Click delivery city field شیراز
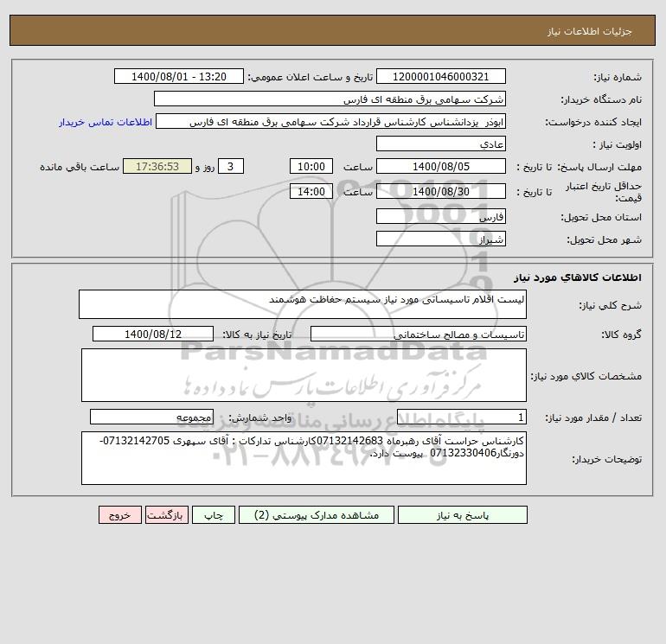This screenshot has width=666, height=644. (441, 239)
